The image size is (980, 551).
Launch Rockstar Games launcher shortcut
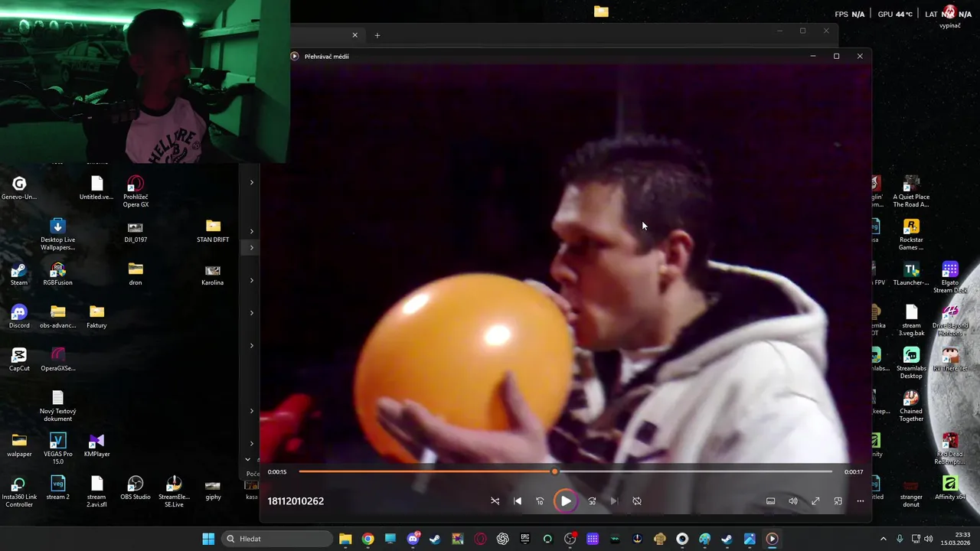[x=911, y=234]
